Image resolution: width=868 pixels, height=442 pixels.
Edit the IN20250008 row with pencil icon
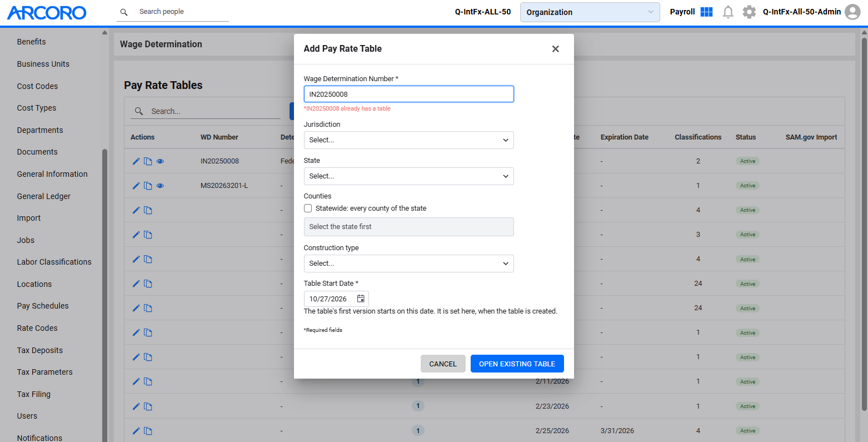pyautogui.click(x=136, y=161)
